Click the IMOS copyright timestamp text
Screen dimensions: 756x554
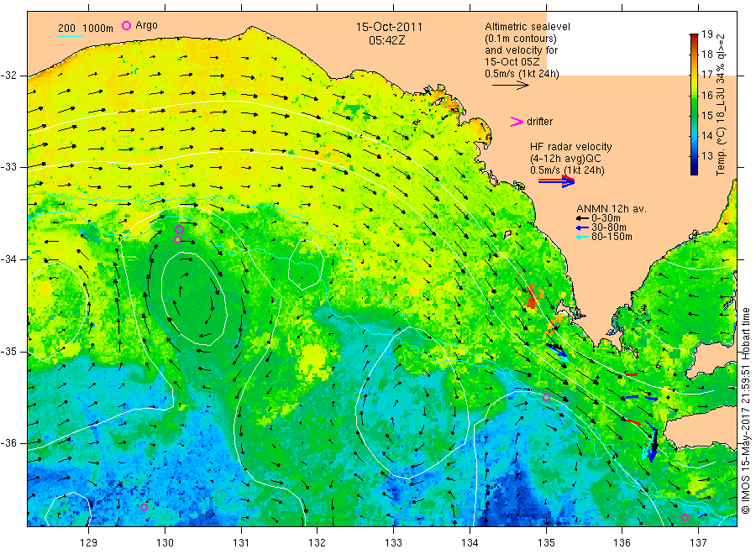[745, 410]
